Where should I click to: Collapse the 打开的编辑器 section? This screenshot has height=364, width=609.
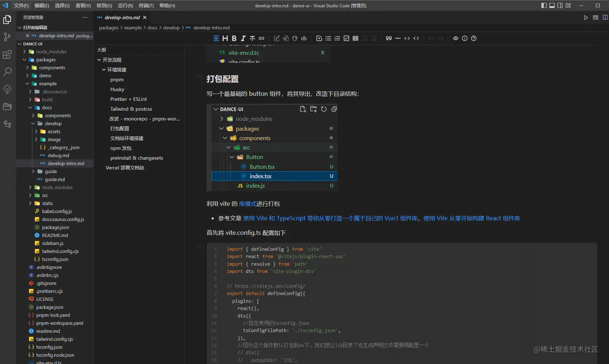click(19, 27)
